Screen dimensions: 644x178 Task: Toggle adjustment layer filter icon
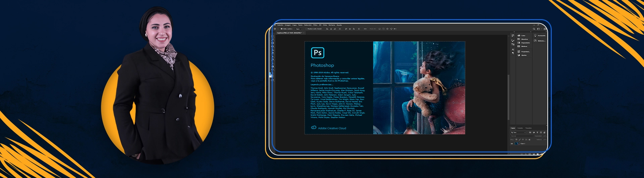point(534,132)
